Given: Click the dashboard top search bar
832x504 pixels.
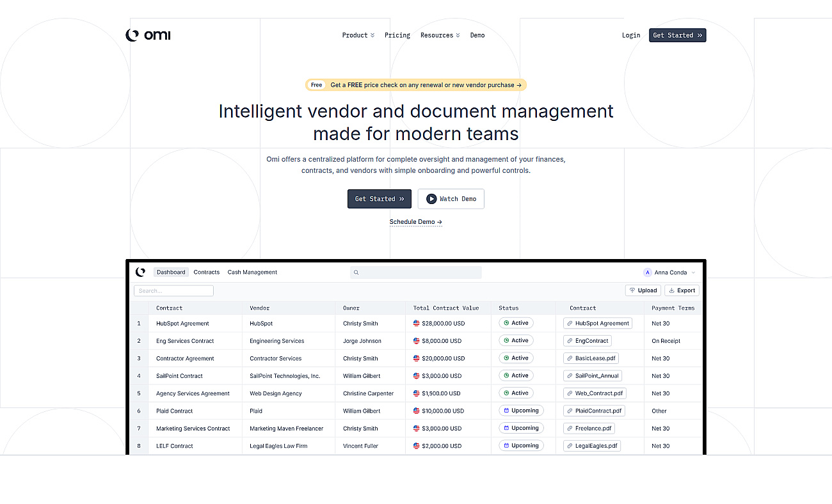Looking at the screenshot, I should [416, 272].
